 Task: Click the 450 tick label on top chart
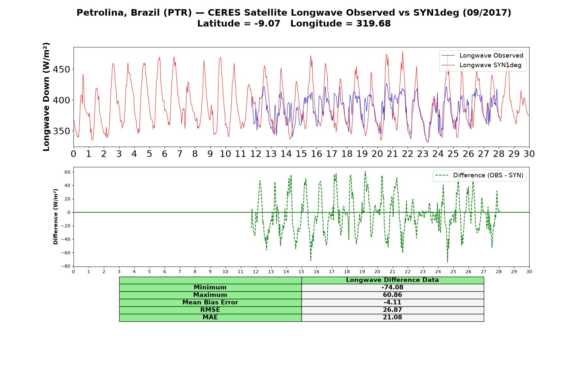(x=61, y=70)
